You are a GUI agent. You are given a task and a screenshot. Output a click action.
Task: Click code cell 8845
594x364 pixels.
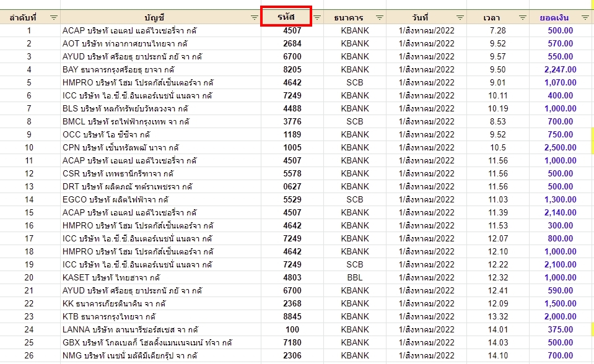tap(292, 317)
